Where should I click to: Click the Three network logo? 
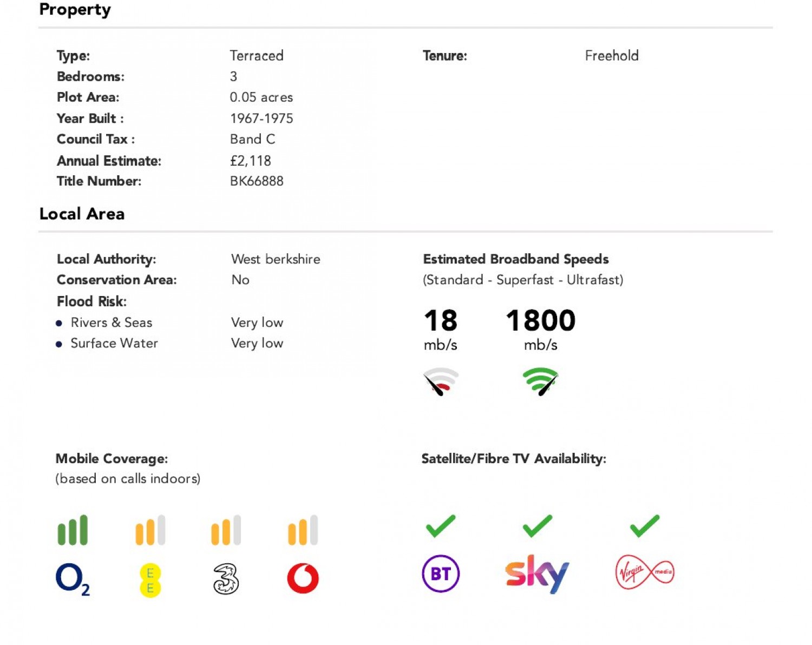[x=226, y=579]
